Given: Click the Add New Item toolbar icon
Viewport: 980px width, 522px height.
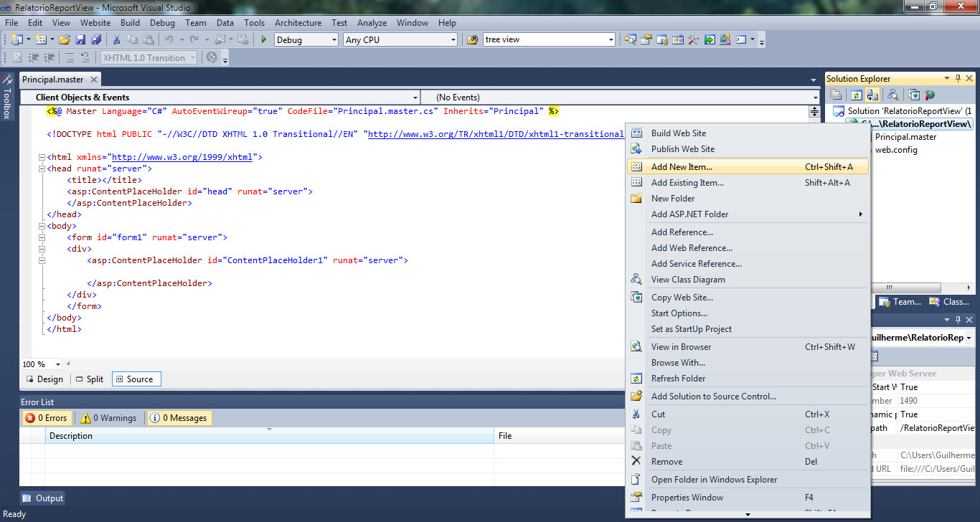Looking at the screenshot, I should 40,39.
